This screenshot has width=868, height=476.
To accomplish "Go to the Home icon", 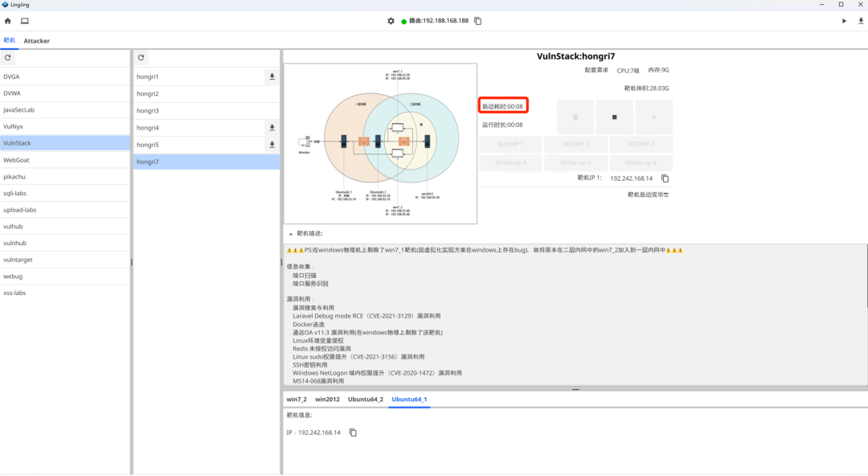I will point(8,21).
